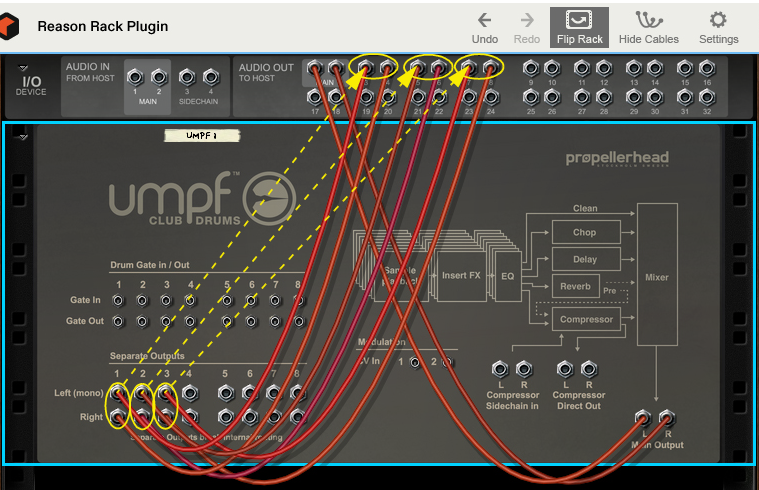Click Audio Out jack 26
Viewport: 759px width, 490px height.
point(552,97)
